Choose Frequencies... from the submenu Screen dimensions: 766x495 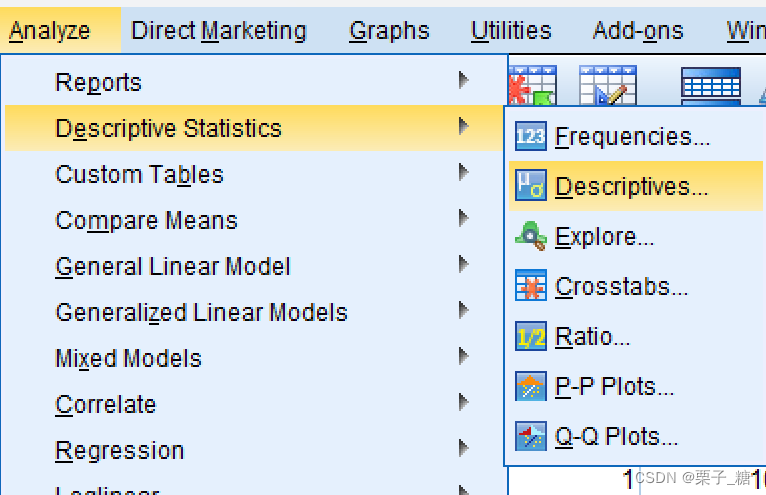636,136
